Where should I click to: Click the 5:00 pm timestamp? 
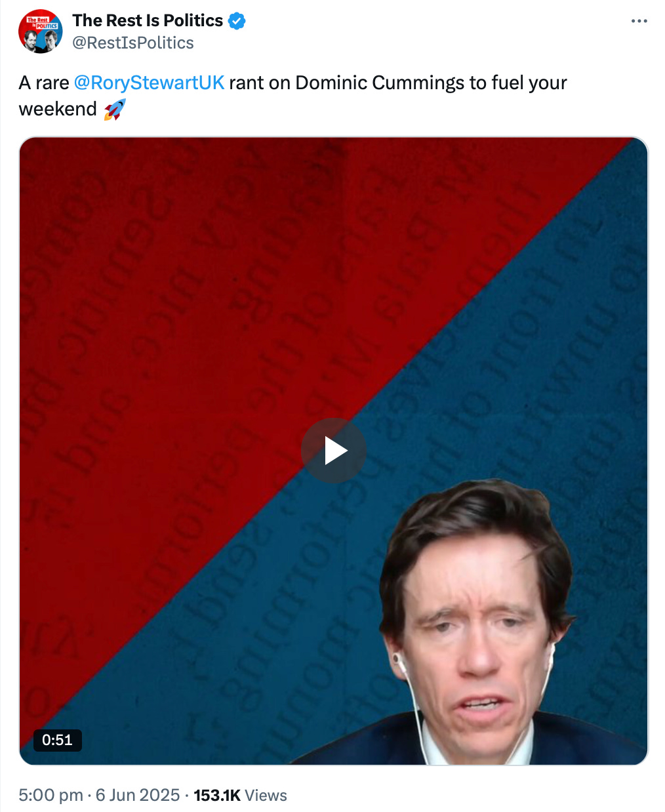[50, 795]
